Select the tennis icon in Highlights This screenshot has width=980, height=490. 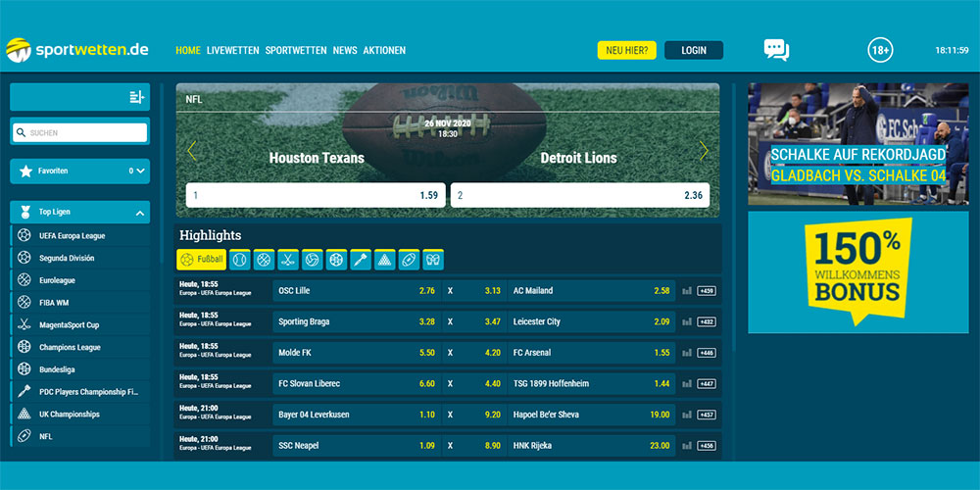pos(239,260)
